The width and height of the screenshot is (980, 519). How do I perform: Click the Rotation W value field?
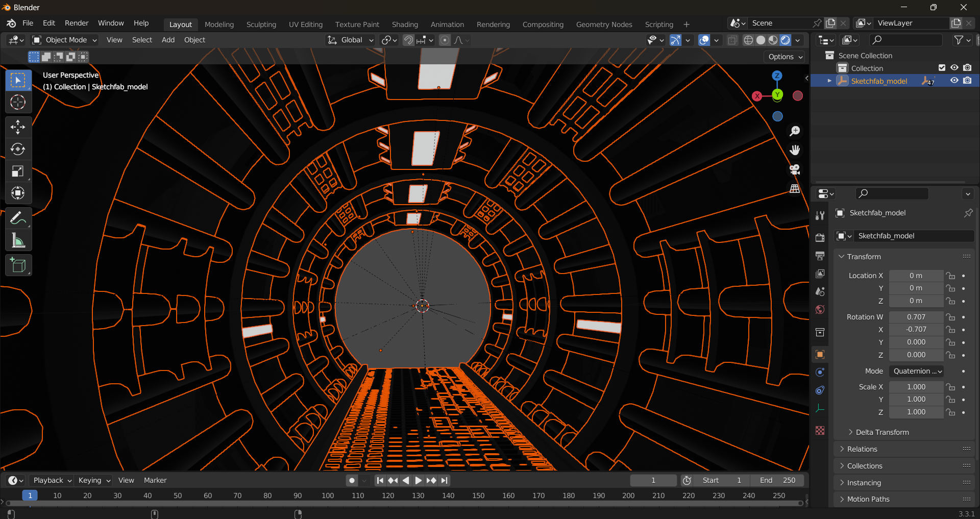tap(916, 317)
